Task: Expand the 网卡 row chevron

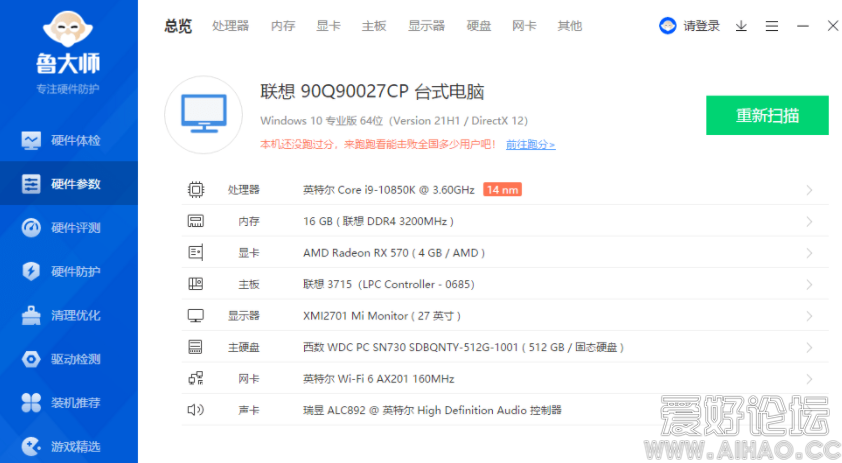Action: click(x=809, y=379)
